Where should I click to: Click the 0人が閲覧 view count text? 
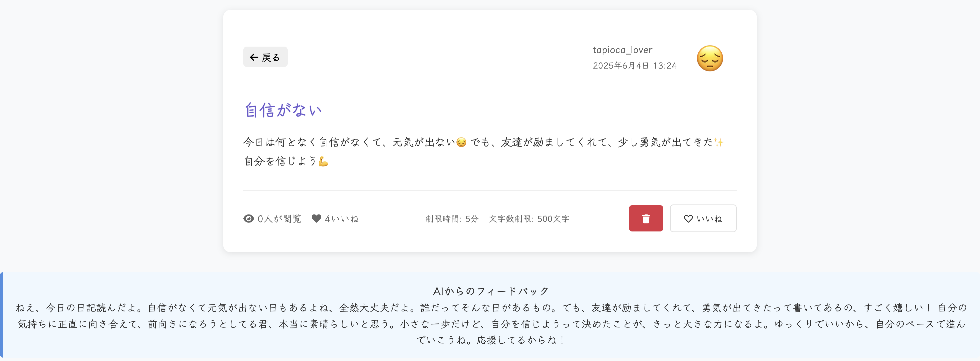(279, 219)
